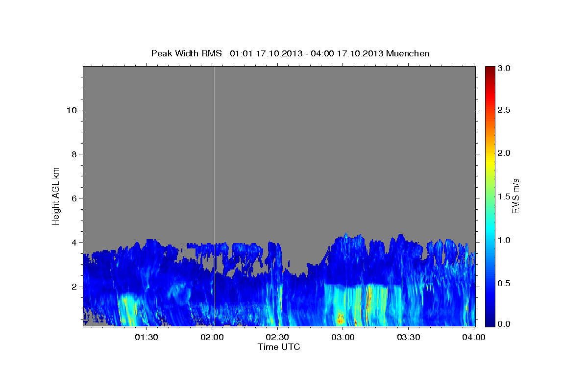Click the 'Muenchen' station name in title
Image resolution: width=588 pixels, height=392 pixels.
click(x=408, y=53)
